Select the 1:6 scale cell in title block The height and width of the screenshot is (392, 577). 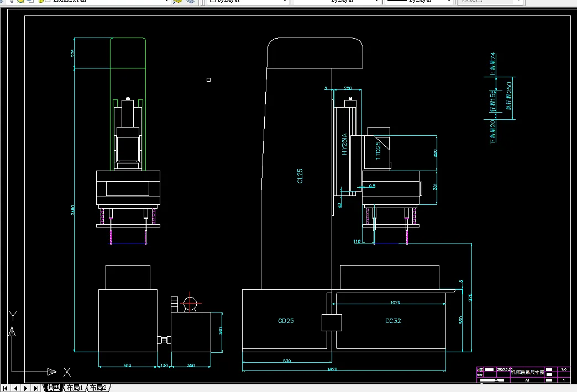(x=564, y=369)
